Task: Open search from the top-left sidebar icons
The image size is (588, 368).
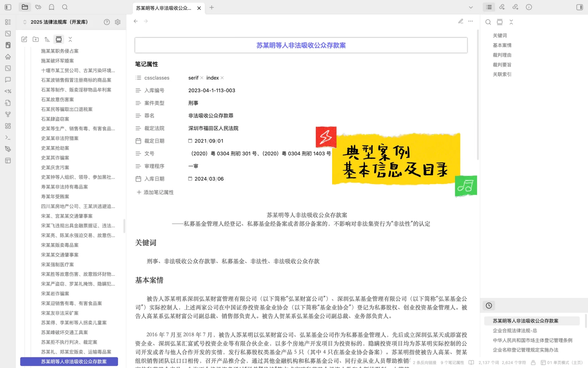Action: 65,7
